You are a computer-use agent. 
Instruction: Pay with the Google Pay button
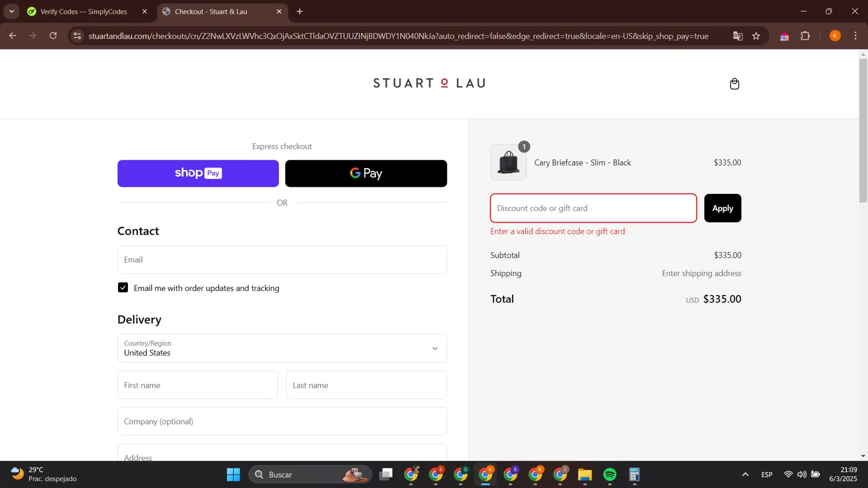(366, 173)
